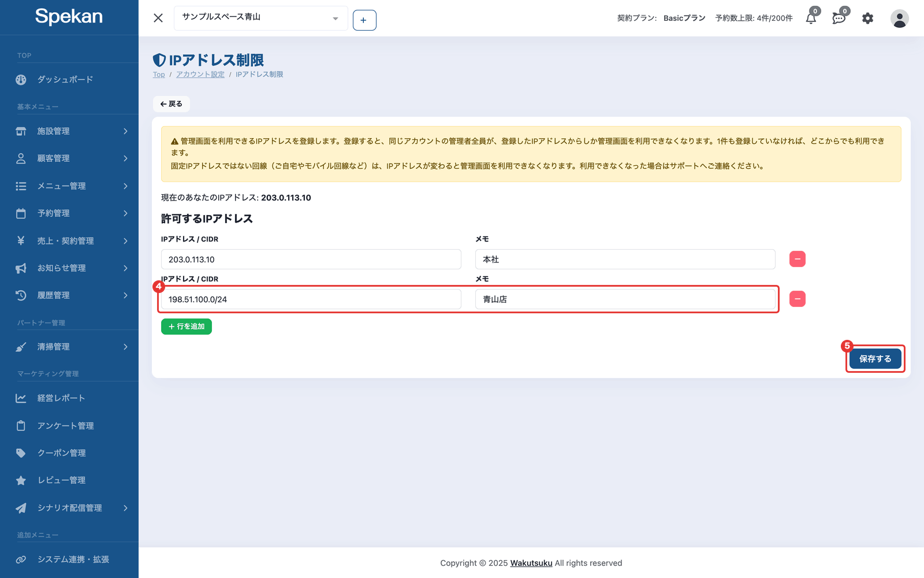Screen dimensions: 924x578
Task: Click the current IP text 203.0.113.10
Action: pos(286,198)
